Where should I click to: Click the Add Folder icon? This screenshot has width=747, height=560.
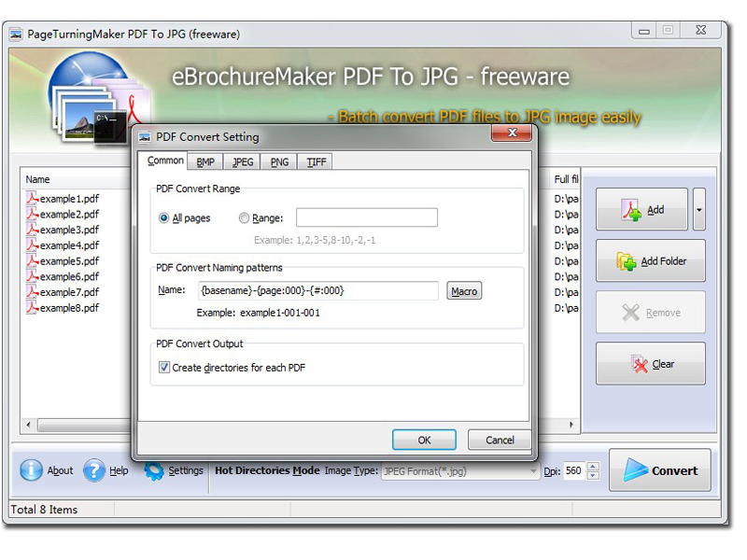point(626,261)
